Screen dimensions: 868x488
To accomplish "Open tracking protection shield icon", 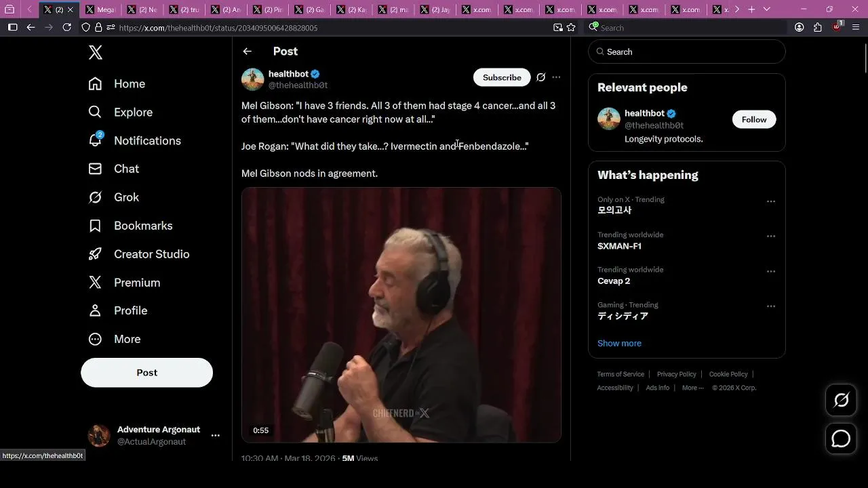I will pyautogui.click(x=85, y=27).
